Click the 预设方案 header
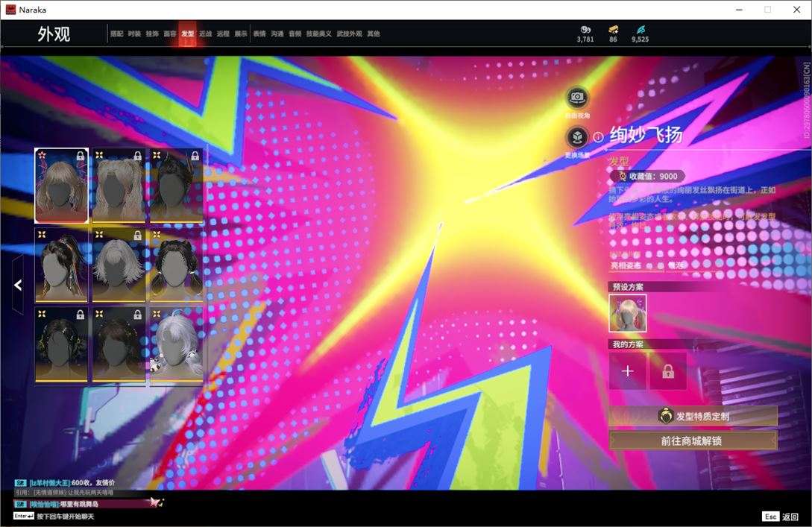 628,286
